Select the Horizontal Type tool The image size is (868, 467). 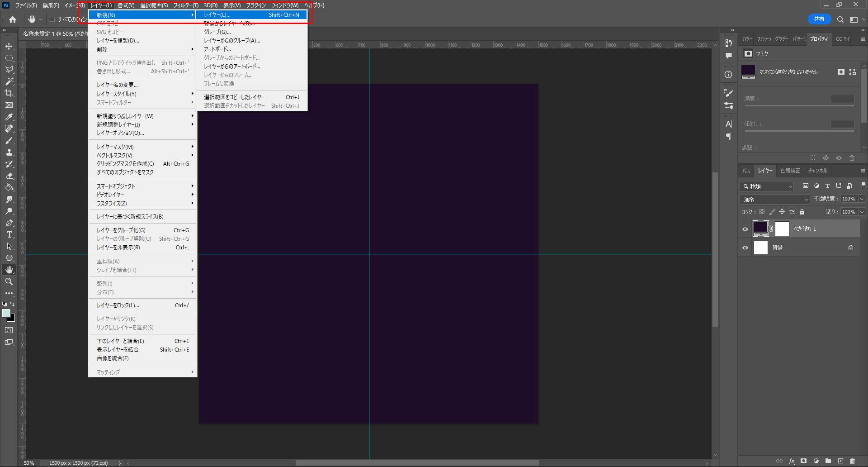[x=9, y=234]
